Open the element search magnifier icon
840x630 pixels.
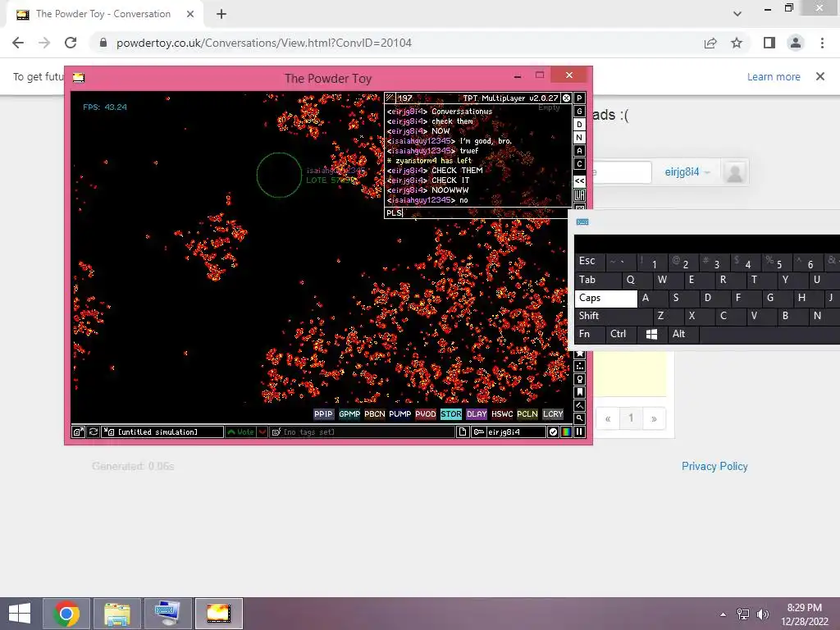pyautogui.click(x=579, y=418)
